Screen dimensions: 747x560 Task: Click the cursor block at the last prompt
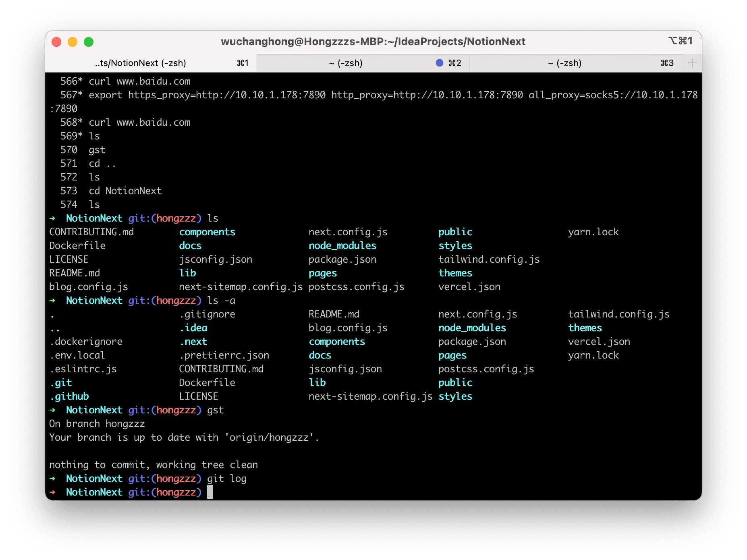point(210,492)
